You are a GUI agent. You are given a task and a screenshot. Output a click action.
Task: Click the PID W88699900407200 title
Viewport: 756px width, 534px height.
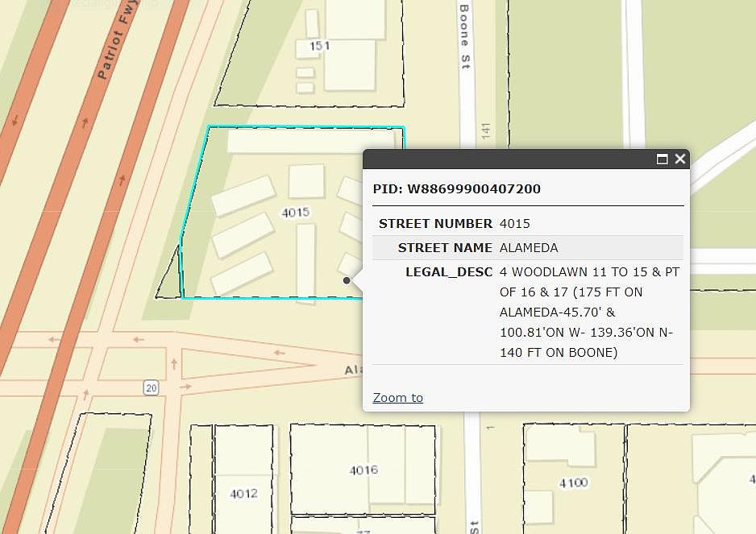click(457, 188)
